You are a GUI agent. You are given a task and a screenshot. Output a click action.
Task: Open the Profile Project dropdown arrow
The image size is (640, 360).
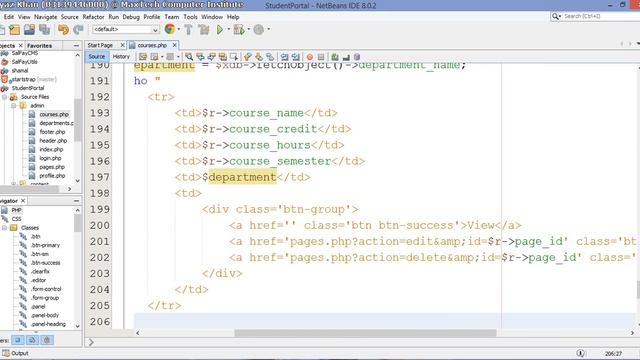point(268,29)
